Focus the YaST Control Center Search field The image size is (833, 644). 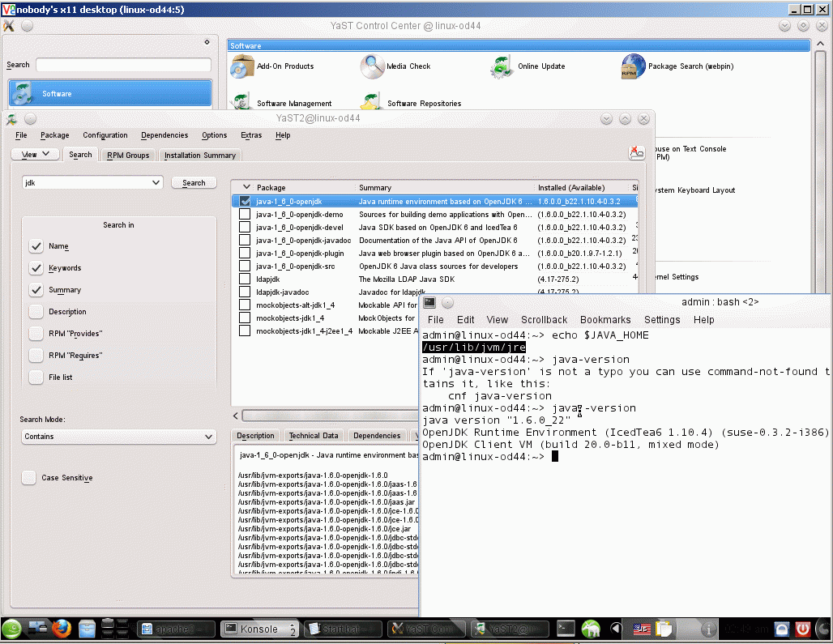123,65
